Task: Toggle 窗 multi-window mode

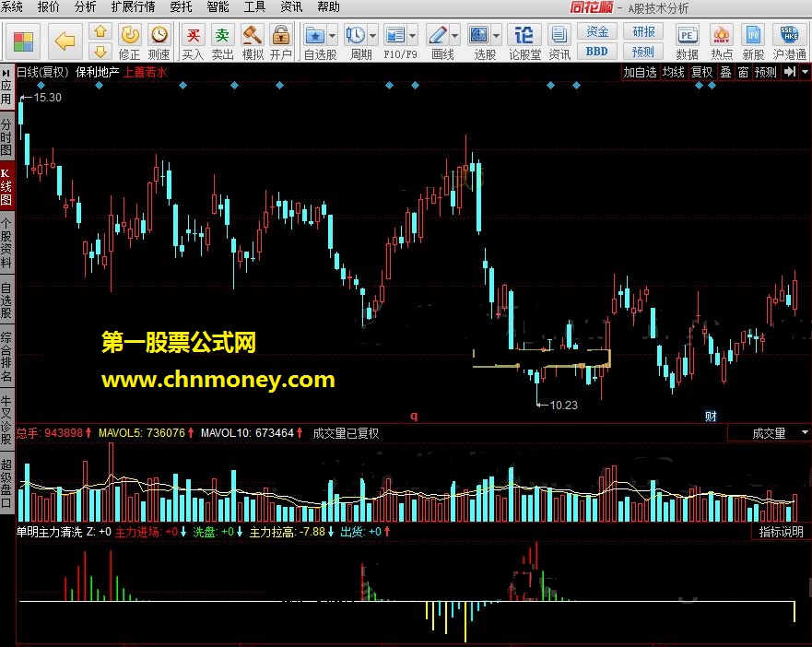Action: point(743,73)
